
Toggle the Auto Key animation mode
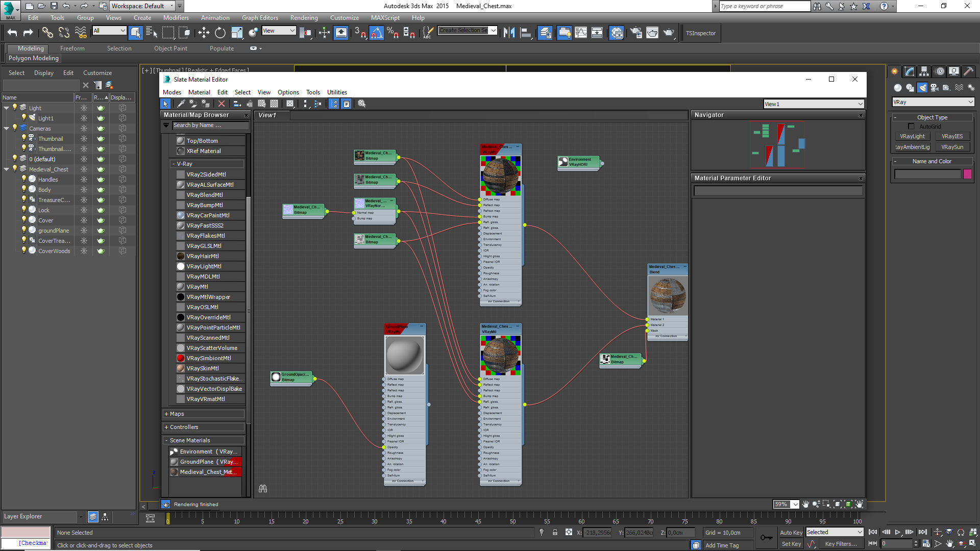791,532
